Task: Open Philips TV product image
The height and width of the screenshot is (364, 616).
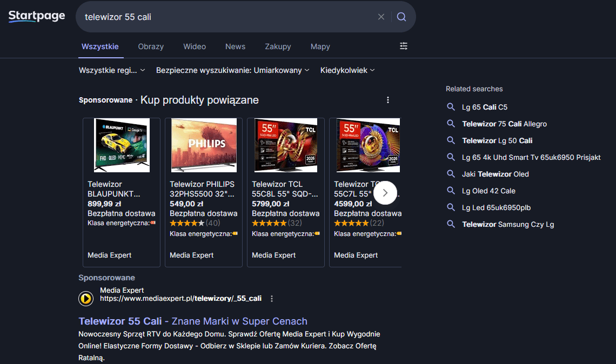Action: 204,145
